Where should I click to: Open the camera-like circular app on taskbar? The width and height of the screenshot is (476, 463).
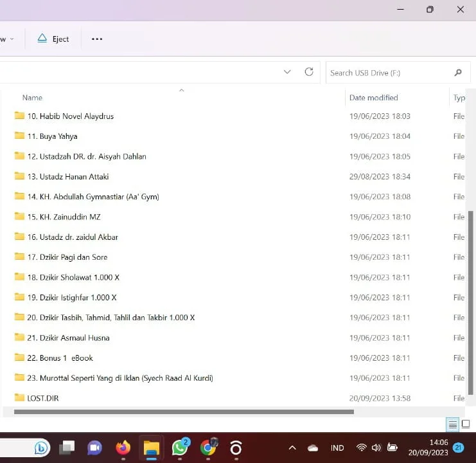[x=236, y=448]
